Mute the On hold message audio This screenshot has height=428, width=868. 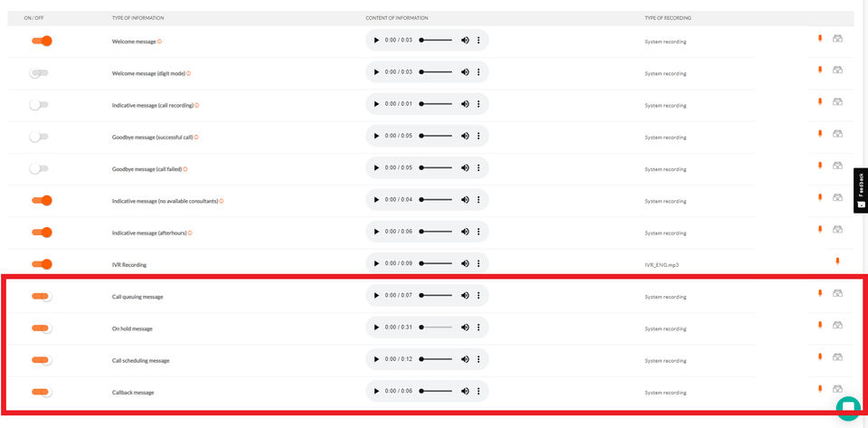(x=465, y=328)
